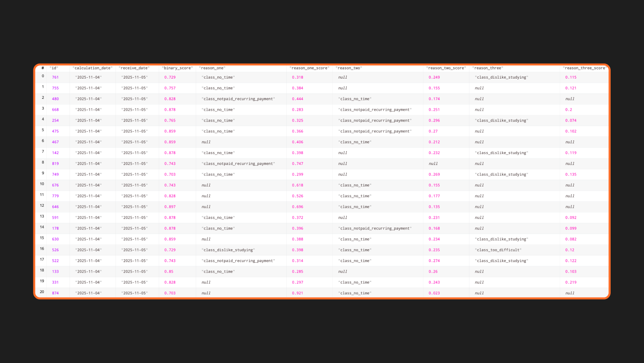
Task: Click the id cell 475
Action: (x=55, y=131)
